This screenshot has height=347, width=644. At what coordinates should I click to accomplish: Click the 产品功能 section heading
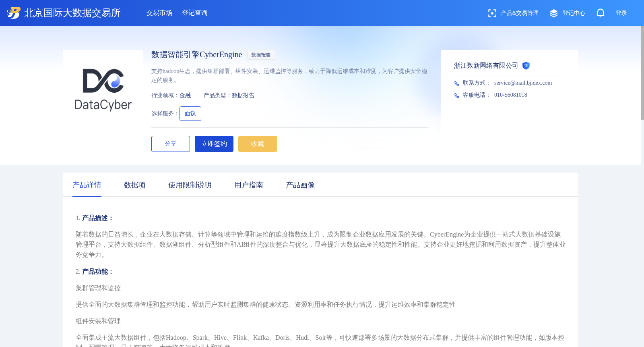(98, 272)
